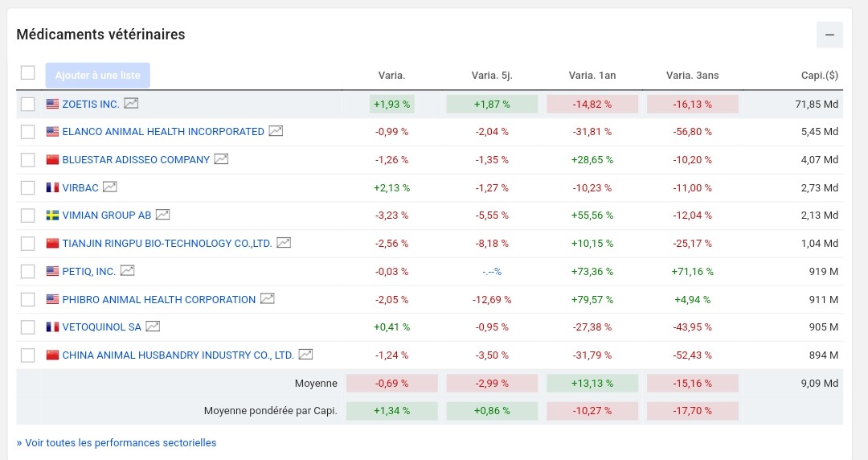The width and height of the screenshot is (868, 460).
Task: Open the VIMIAN GROUP AB link
Action: (x=107, y=216)
